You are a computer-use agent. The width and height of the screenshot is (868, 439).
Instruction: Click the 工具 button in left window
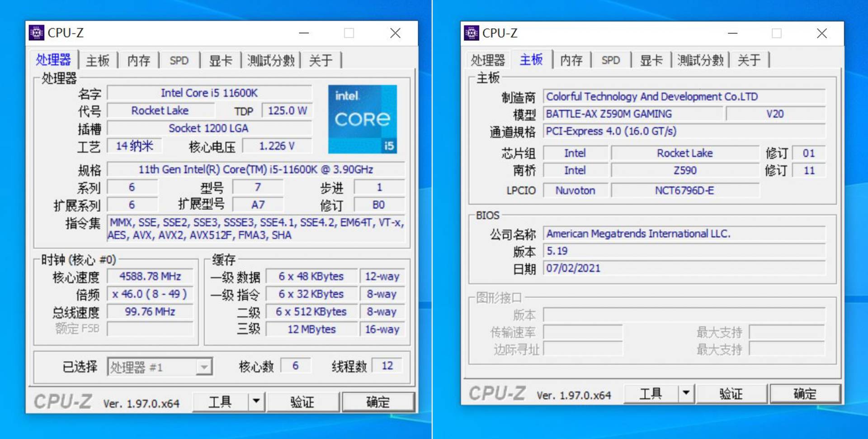221,401
